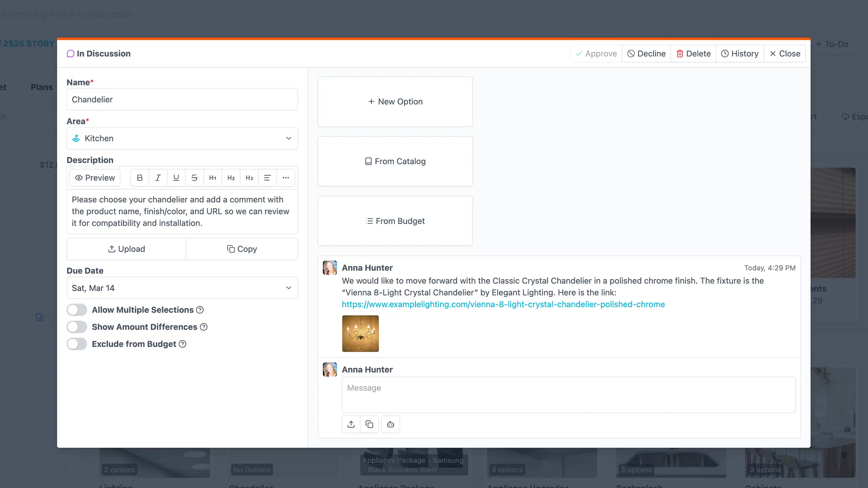Toggle bold formatting in description editor

click(140, 177)
